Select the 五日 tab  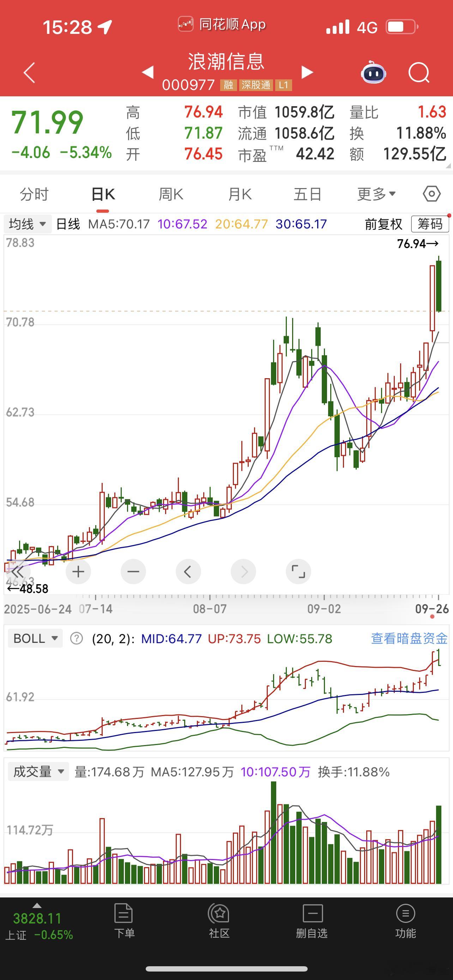[x=308, y=194]
